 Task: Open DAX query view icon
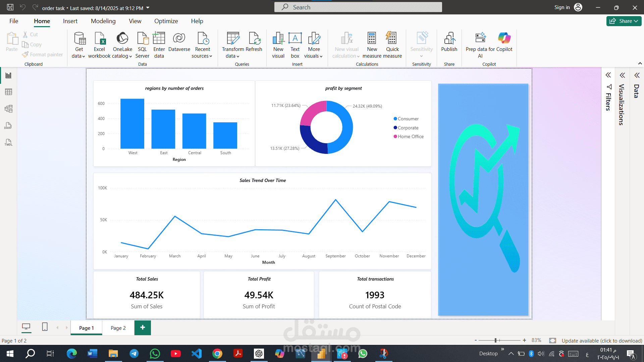coord(8,126)
